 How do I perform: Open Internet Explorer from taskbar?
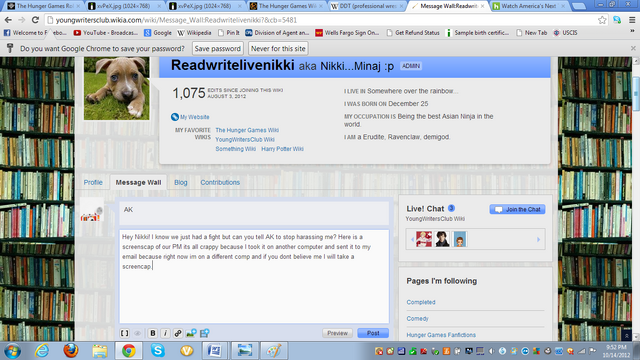[42, 351]
